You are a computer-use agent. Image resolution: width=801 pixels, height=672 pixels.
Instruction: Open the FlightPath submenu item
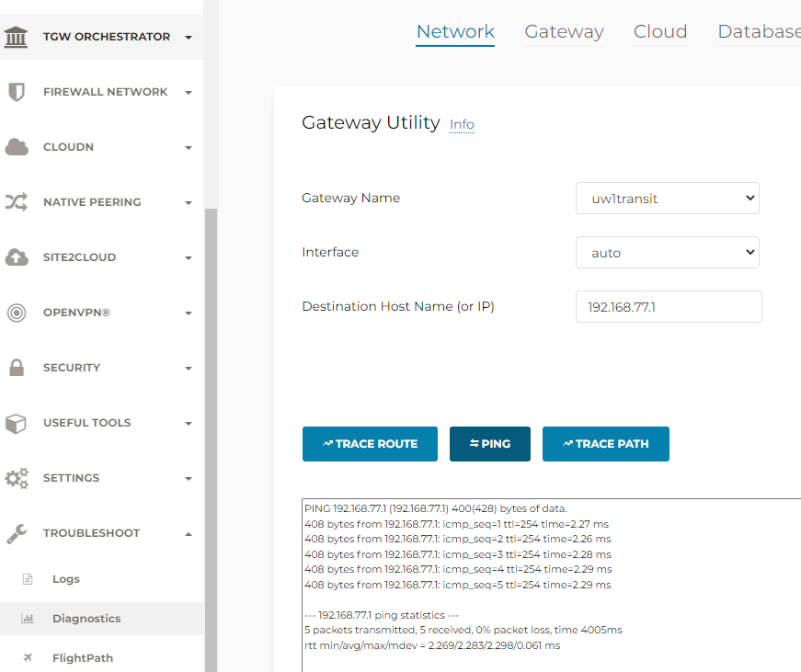pos(83,658)
